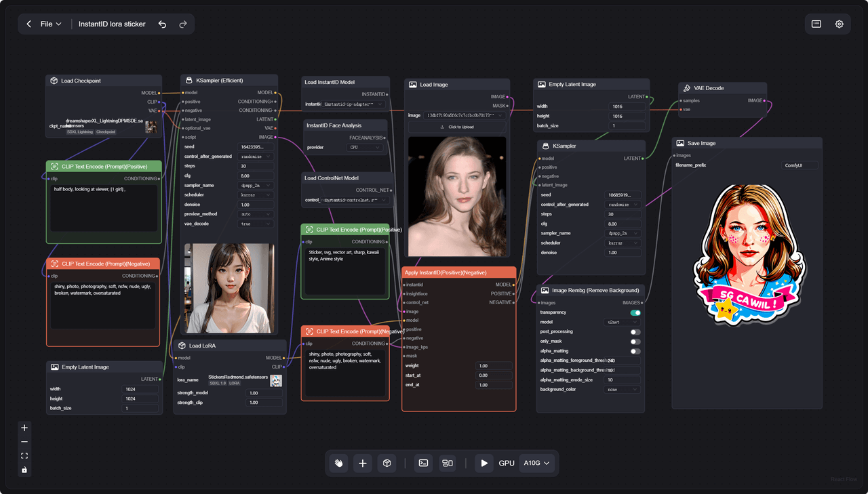Open the File menu

[x=51, y=24]
